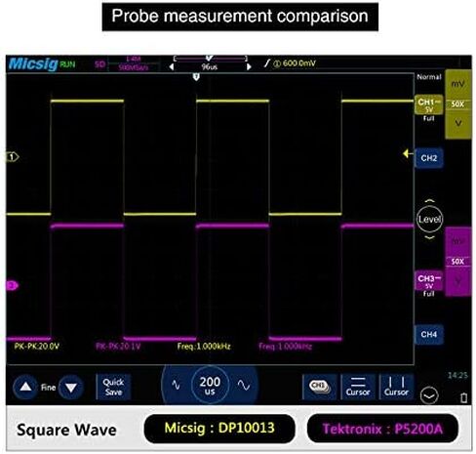Viewport: 476px width, 454px height.
Task: Select the mV scale for CH1
Action: point(457,84)
